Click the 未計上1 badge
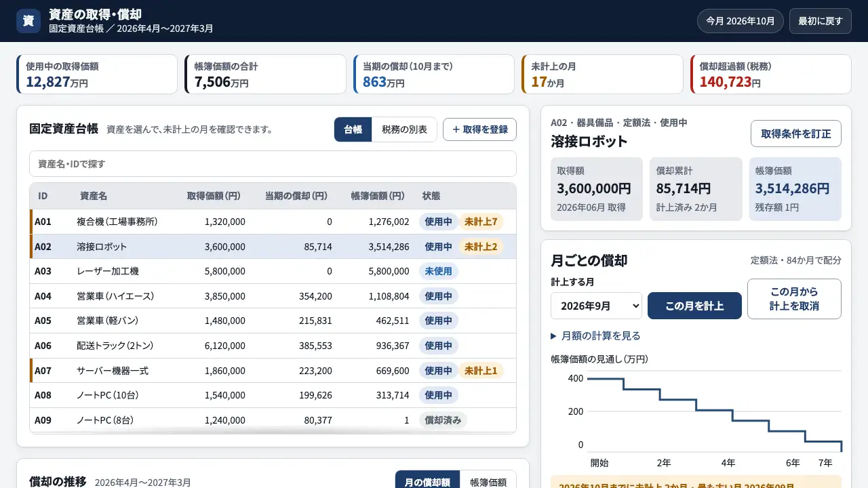 click(x=481, y=371)
